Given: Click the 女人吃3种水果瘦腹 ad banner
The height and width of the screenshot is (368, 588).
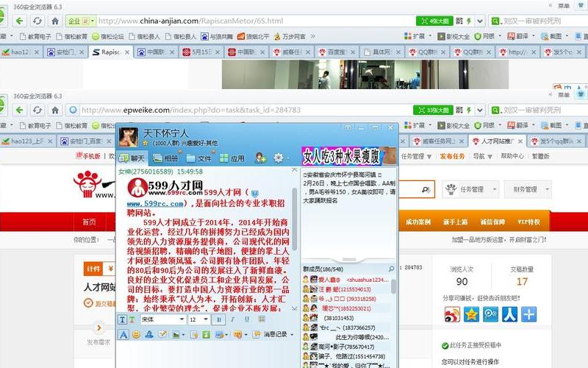Looking at the screenshot, I should click(348, 156).
